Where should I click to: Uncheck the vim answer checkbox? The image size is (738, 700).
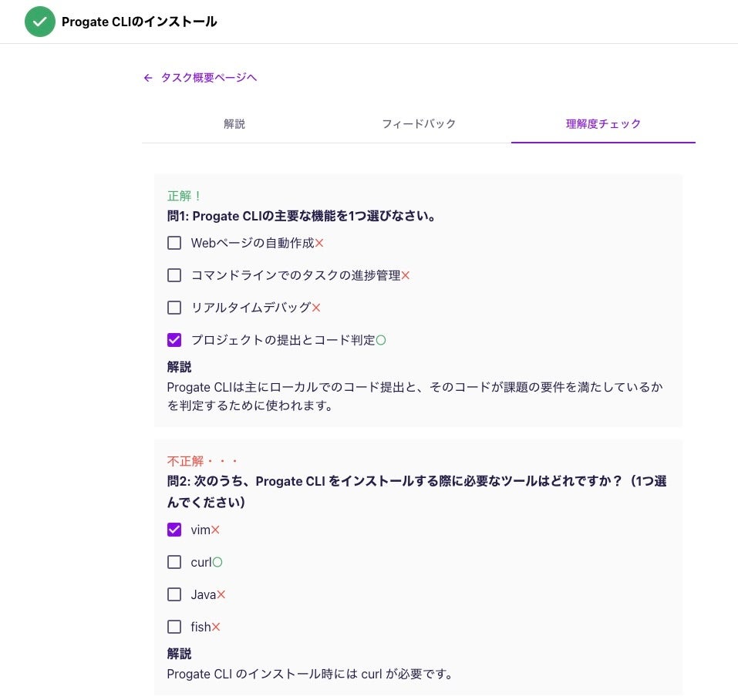point(174,530)
